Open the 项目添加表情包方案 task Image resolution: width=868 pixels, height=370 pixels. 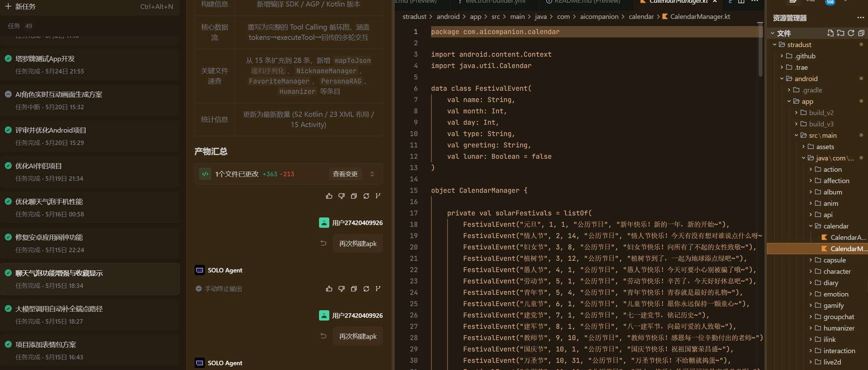pos(90,351)
